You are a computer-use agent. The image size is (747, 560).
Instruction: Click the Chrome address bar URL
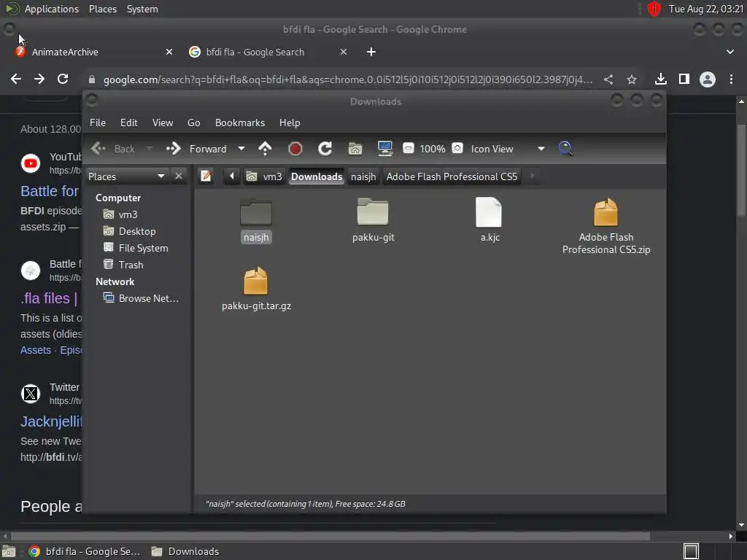coord(348,79)
